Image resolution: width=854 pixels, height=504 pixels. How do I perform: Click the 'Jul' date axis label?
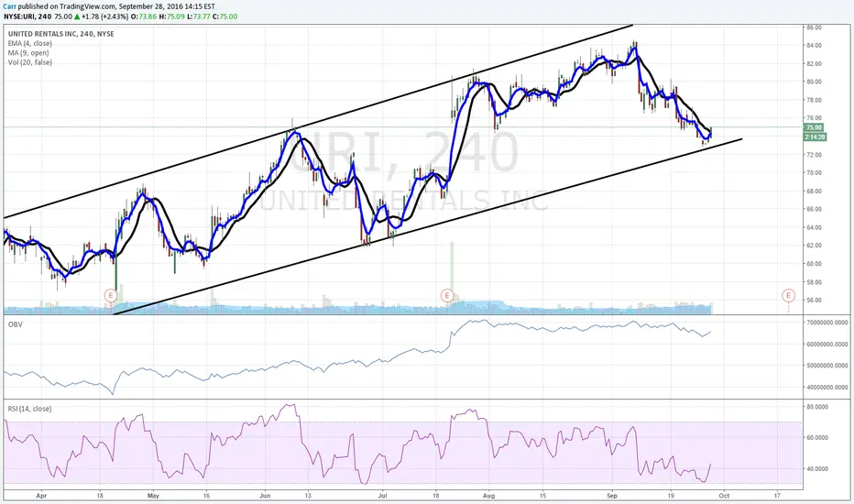pyautogui.click(x=382, y=496)
